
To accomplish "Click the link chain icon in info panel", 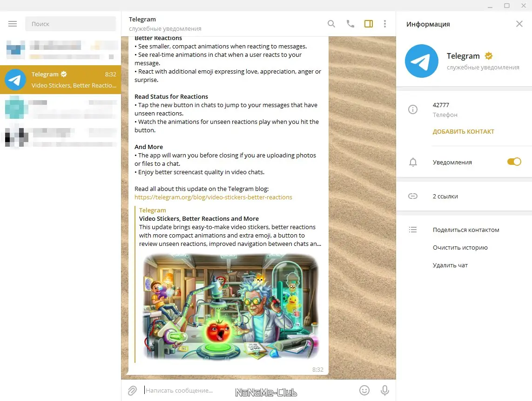I will [412, 196].
